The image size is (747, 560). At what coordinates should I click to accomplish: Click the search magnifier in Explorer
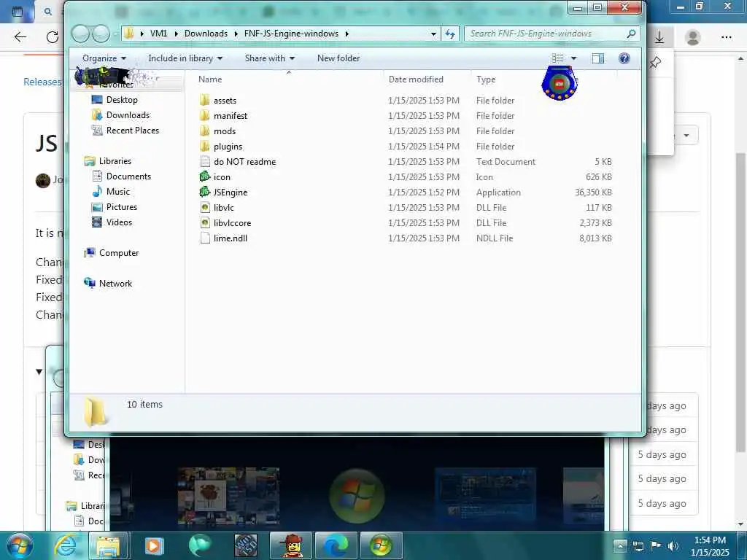pyautogui.click(x=631, y=34)
